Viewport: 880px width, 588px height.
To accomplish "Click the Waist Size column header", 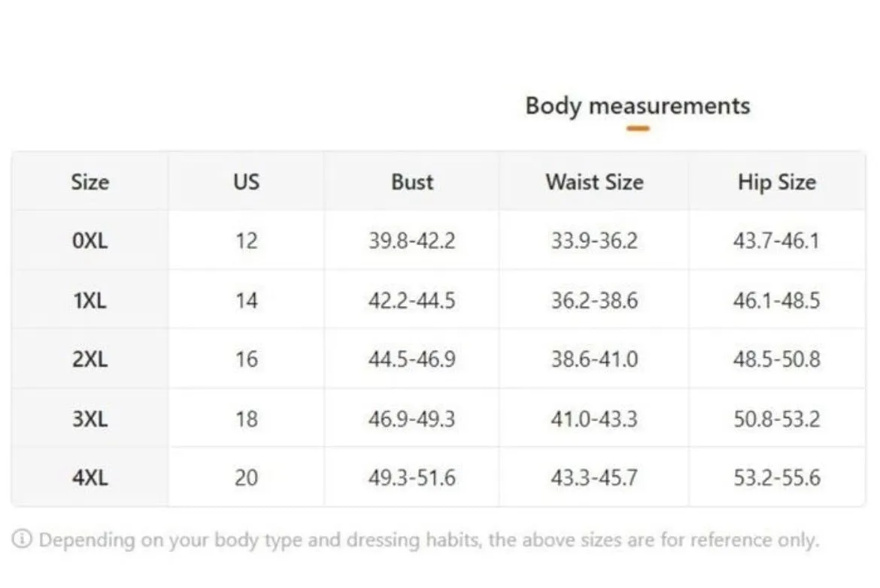I will (x=594, y=183).
